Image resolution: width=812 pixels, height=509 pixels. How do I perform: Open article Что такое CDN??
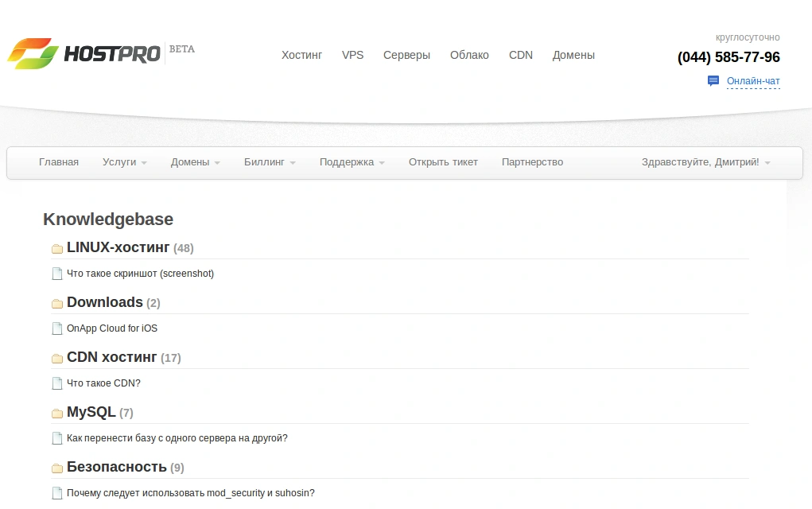pyautogui.click(x=103, y=383)
